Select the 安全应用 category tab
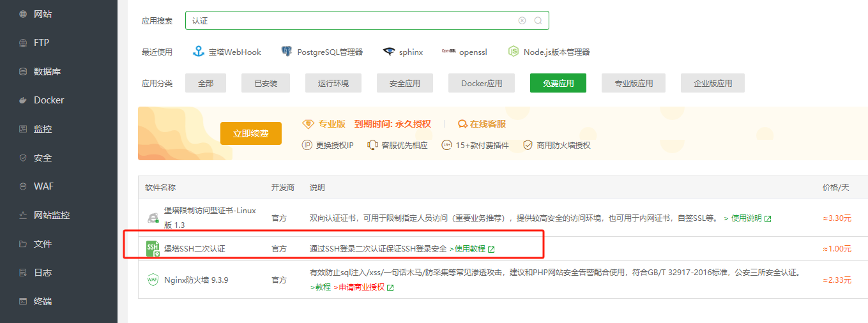 click(405, 83)
